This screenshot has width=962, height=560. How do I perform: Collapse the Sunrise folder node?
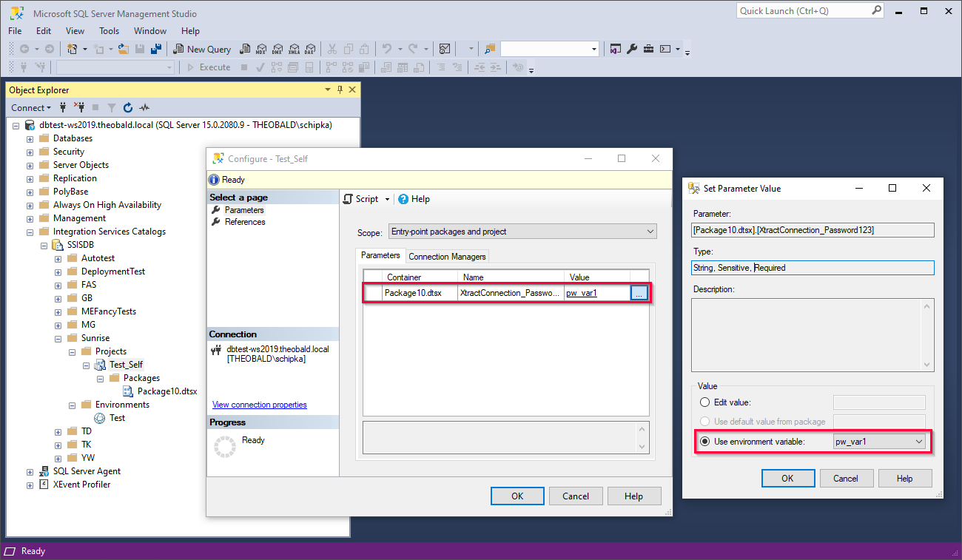(x=58, y=338)
